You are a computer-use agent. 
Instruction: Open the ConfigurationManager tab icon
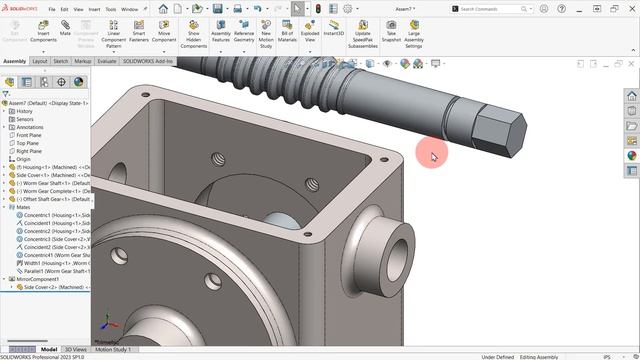(x=44, y=82)
